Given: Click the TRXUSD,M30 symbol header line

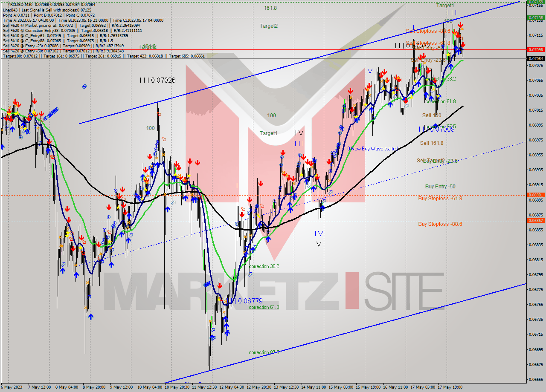Looking at the screenshot, I should point(51,4).
